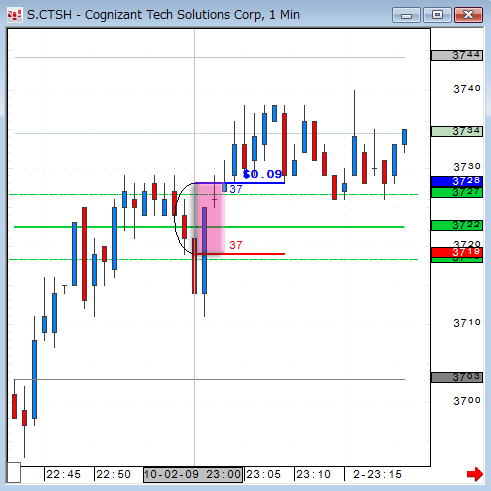Image resolution: width=491 pixels, height=491 pixels.
Task: Select the gray 3744 price label
Action: coord(457,55)
